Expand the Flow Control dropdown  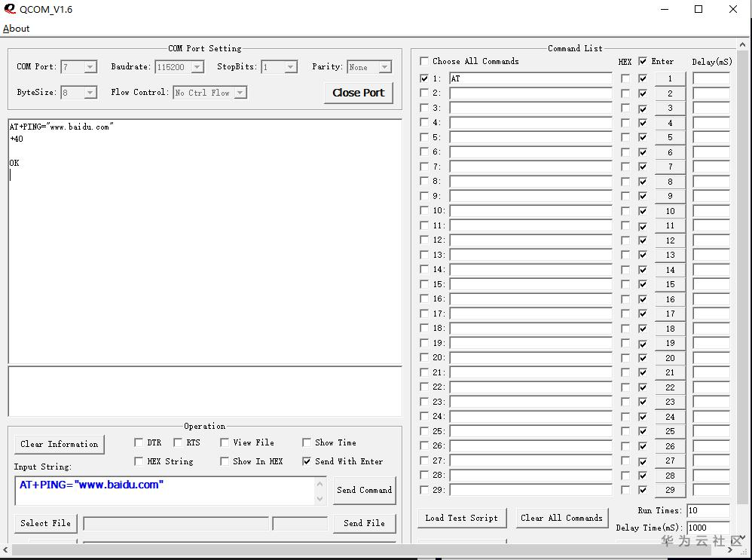240,93
